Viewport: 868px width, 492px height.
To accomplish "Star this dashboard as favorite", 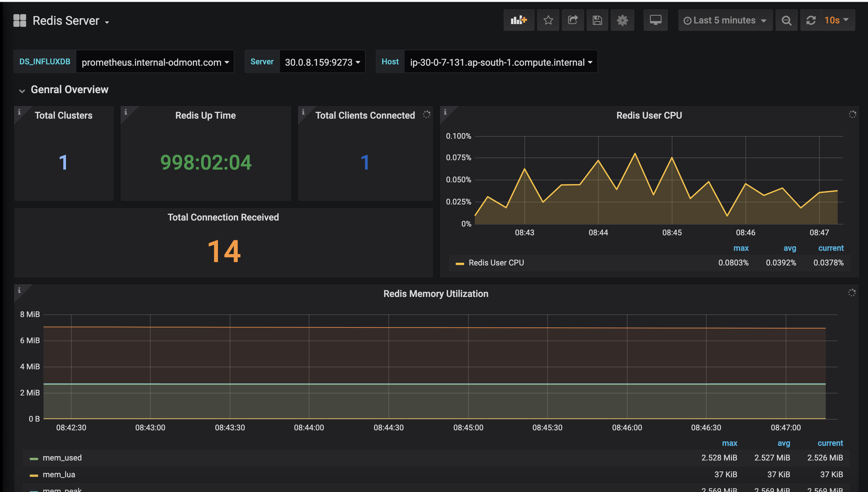I will pyautogui.click(x=548, y=20).
